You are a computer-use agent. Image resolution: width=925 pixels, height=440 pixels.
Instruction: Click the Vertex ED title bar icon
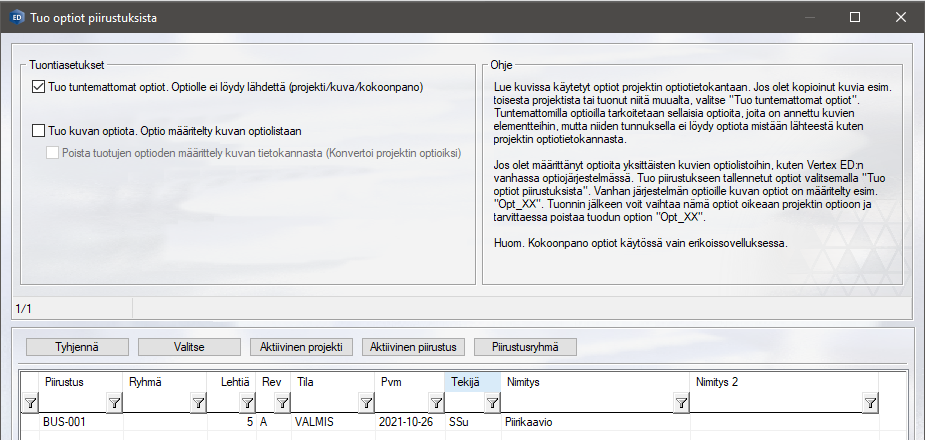pos(17,17)
